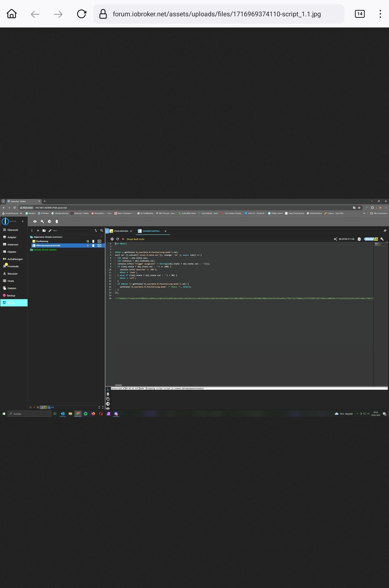Close the POOLHEIZUNG editor tab
Viewport: 389px width, 588px height.
click(131, 231)
